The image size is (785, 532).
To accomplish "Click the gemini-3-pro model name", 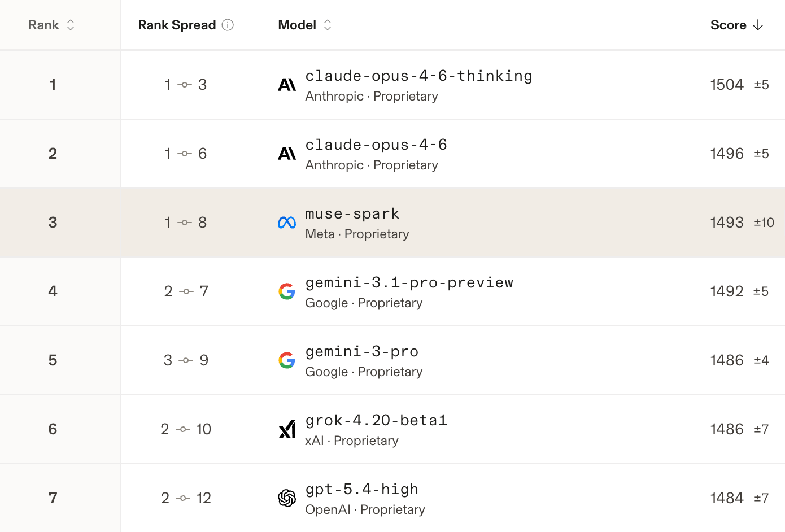I will point(362,351).
